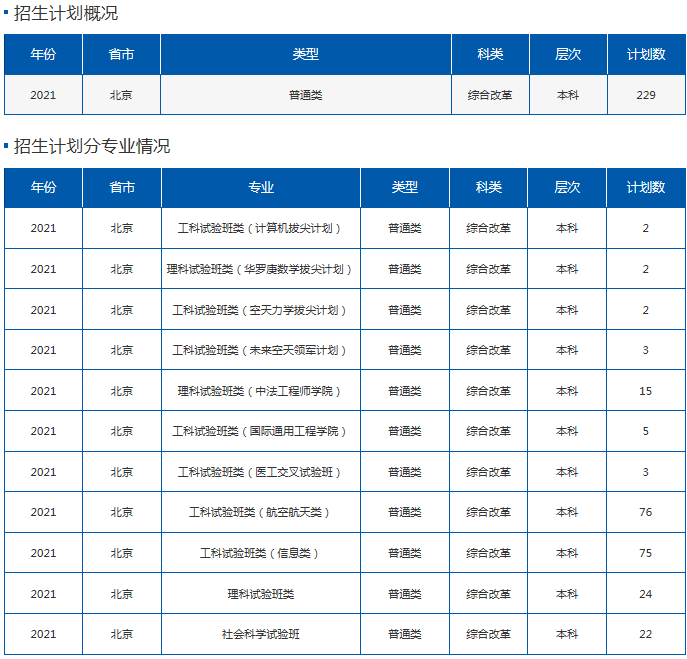Click the 专业 column header

tap(261, 188)
